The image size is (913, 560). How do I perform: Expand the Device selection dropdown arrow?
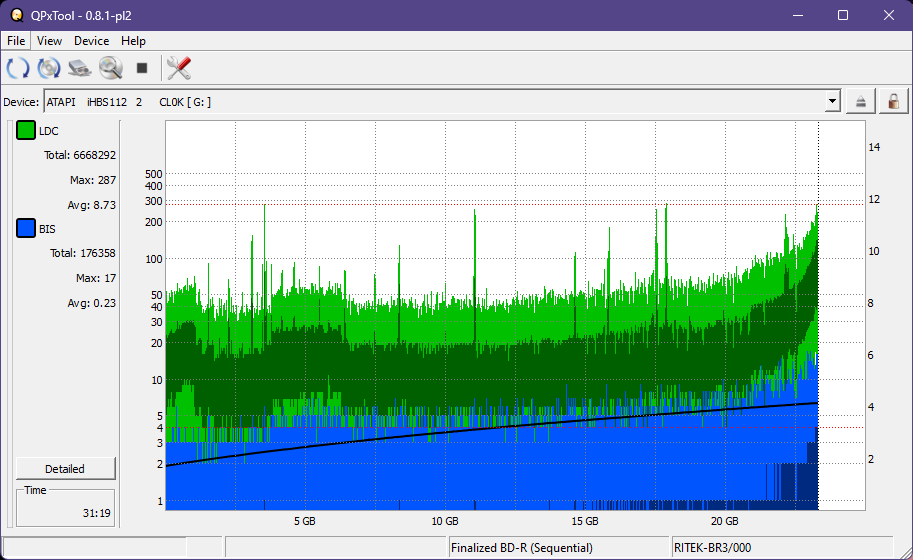pos(833,101)
